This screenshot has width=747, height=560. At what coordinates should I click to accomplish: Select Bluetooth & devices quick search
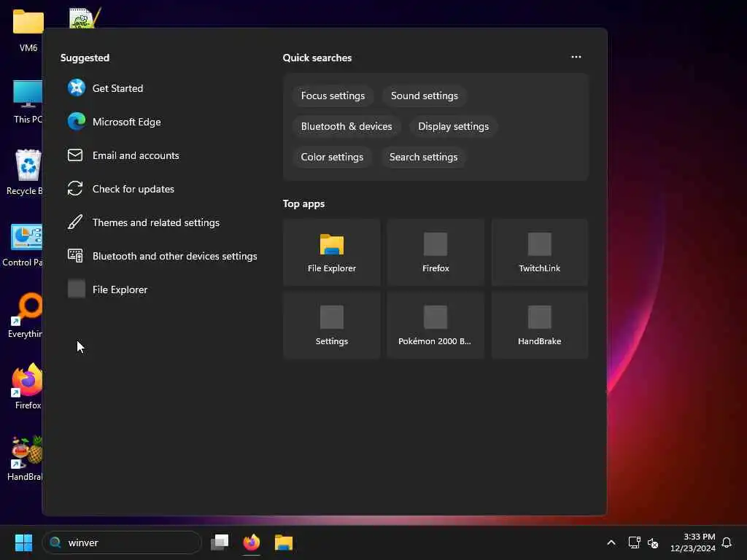[347, 126]
